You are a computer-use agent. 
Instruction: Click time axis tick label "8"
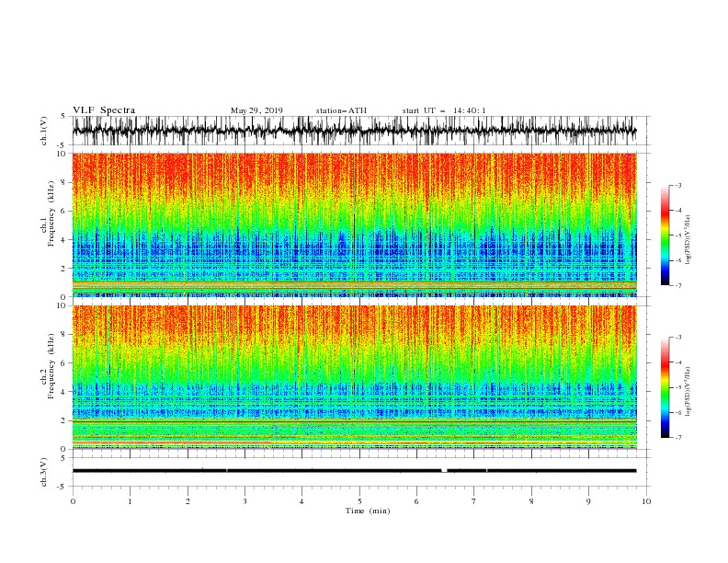click(x=531, y=501)
